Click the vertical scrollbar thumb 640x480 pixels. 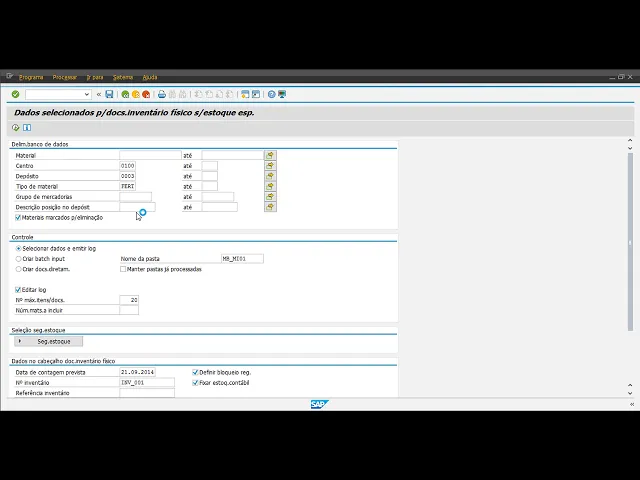coord(631,242)
